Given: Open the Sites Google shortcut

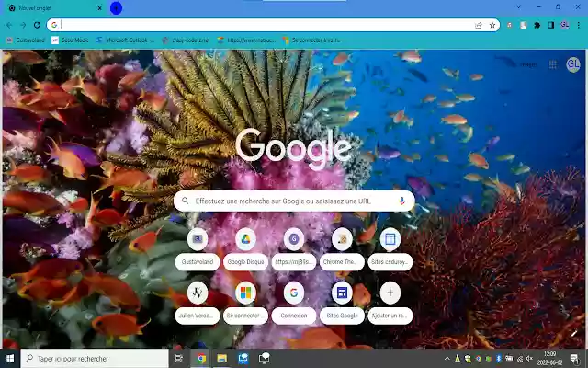Looking at the screenshot, I should click(x=342, y=303).
